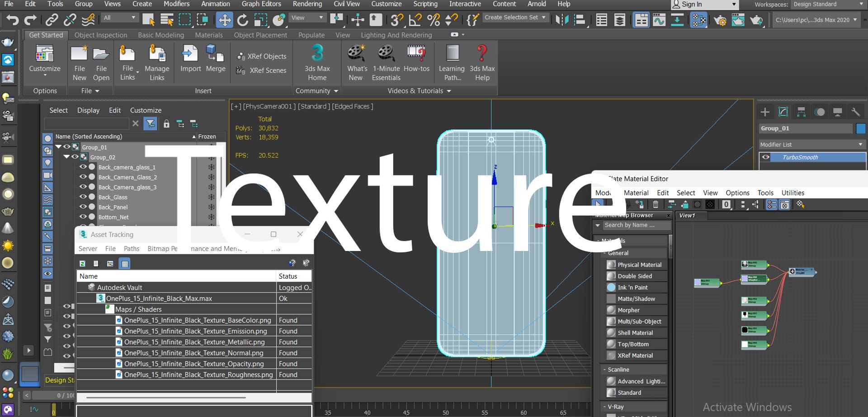Open the Modify panel tab icon
This screenshot has height=417, width=868.
pyautogui.click(x=783, y=112)
